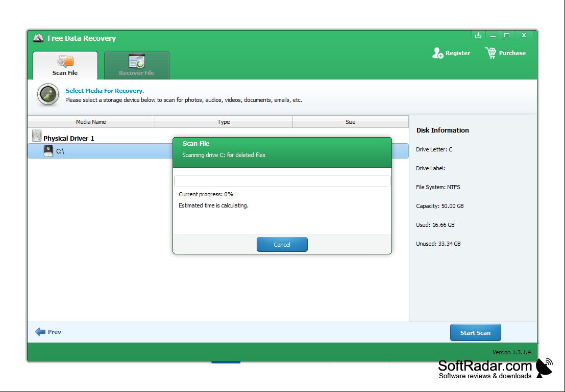Select the C:\ drive row
565x392 pixels.
[218, 151]
